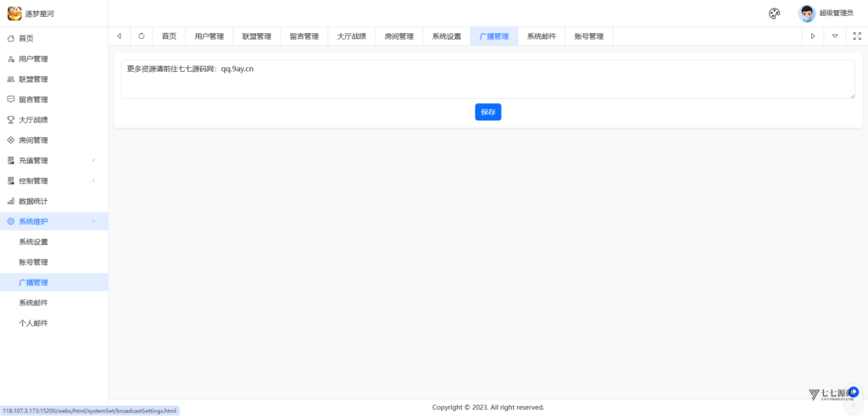Screen dimensions: 868x416
Task: Click the 大厅战绩 trophy icon in sidebar
Action: point(10,120)
